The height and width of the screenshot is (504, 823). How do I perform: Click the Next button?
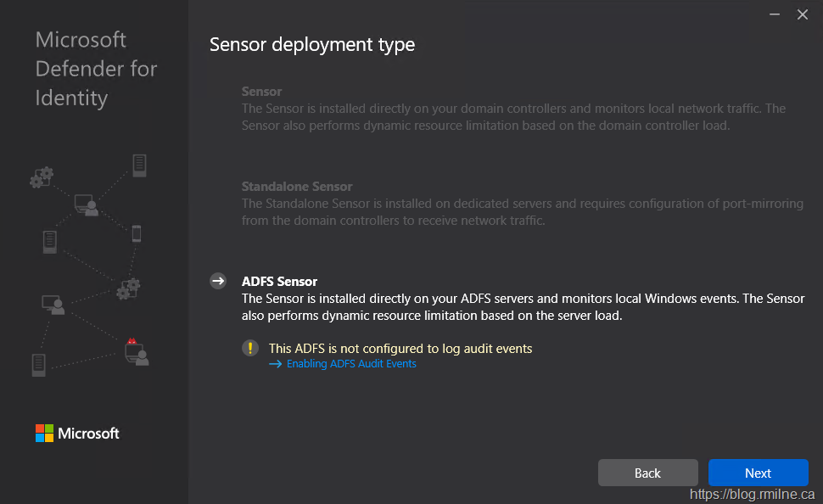coord(758,473)
